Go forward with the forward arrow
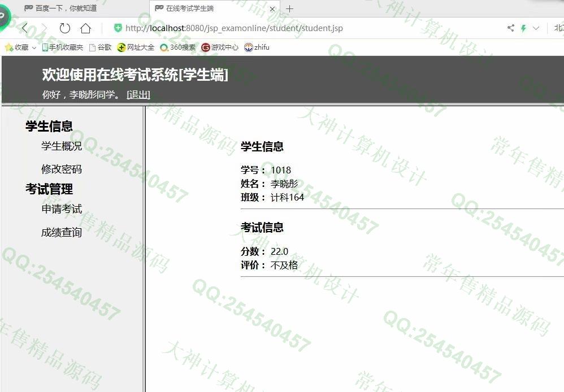Screen dimensions: 564x392 tap(44, 28)
